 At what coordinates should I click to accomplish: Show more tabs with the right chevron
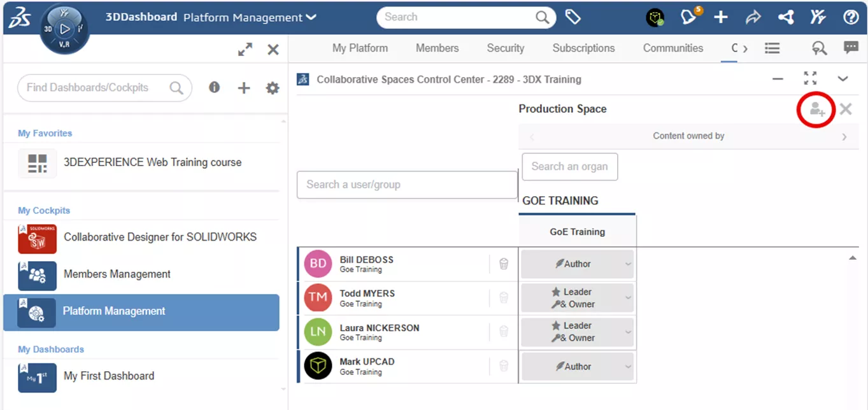745,48
